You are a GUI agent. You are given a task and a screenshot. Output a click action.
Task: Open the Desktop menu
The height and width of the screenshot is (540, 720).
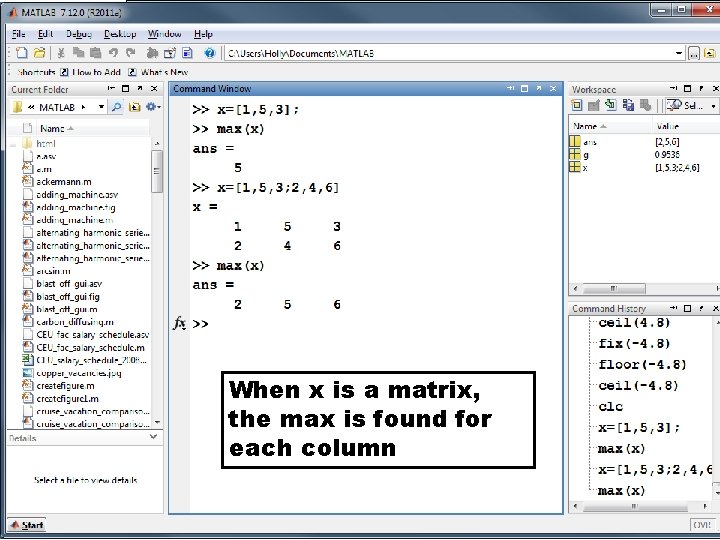[x=120, y=34]
